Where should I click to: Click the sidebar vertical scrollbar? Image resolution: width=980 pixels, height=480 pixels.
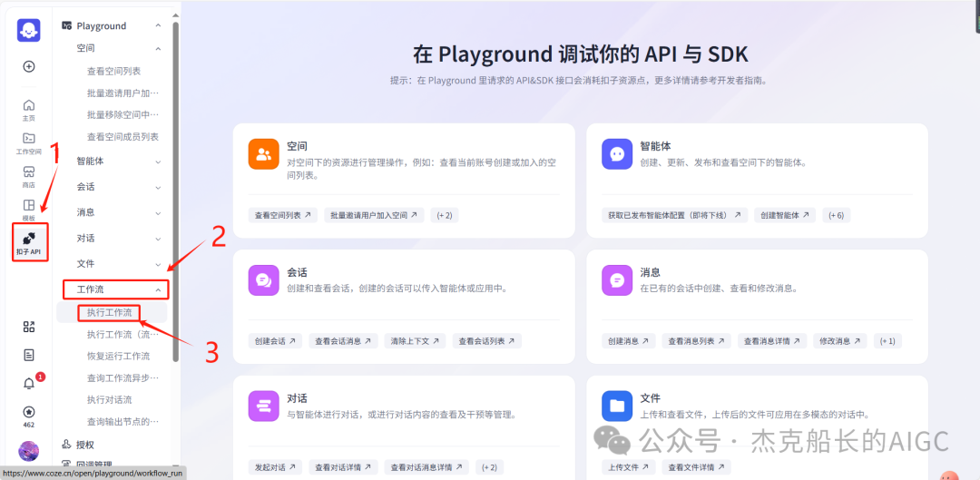pyautogui.click(x=176, y=191)
